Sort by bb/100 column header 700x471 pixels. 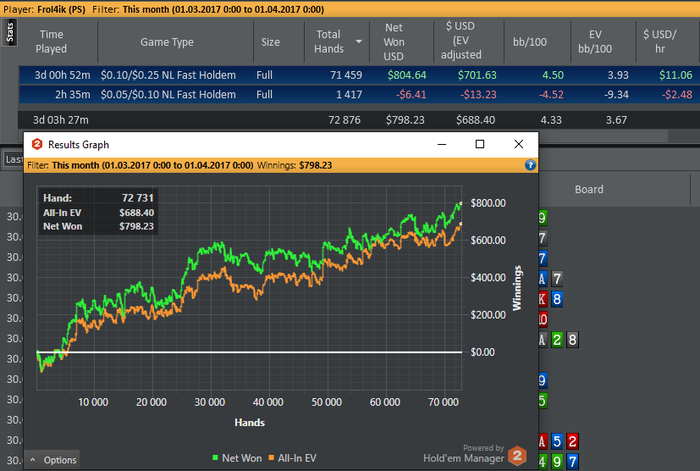[529, 42]
